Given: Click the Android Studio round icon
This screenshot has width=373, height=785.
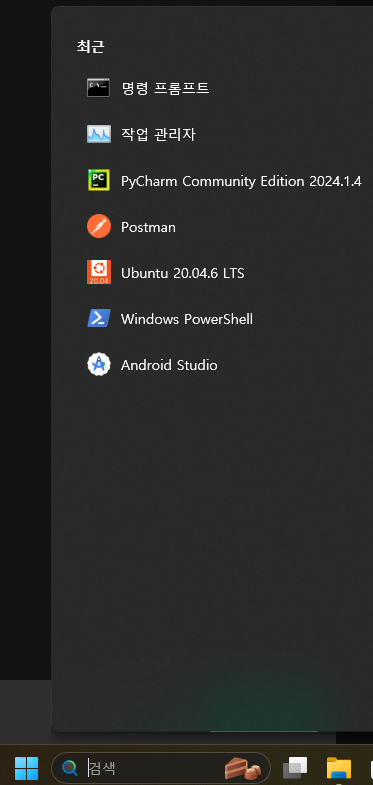Looking at the screenshot, I should (99, 364).
